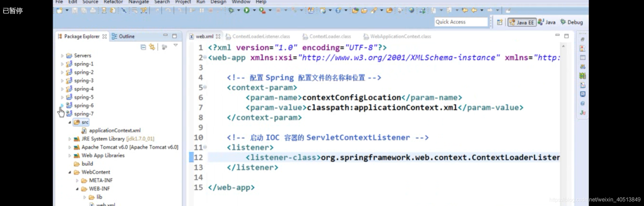Collapse the src folder
This screenshot has width=644, height=206.
(70, 123)
